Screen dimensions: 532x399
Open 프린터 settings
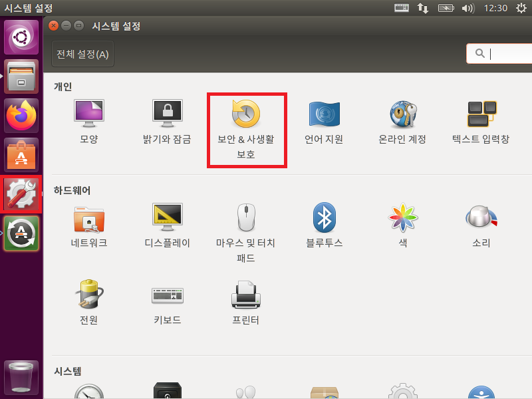pos(246,303)
